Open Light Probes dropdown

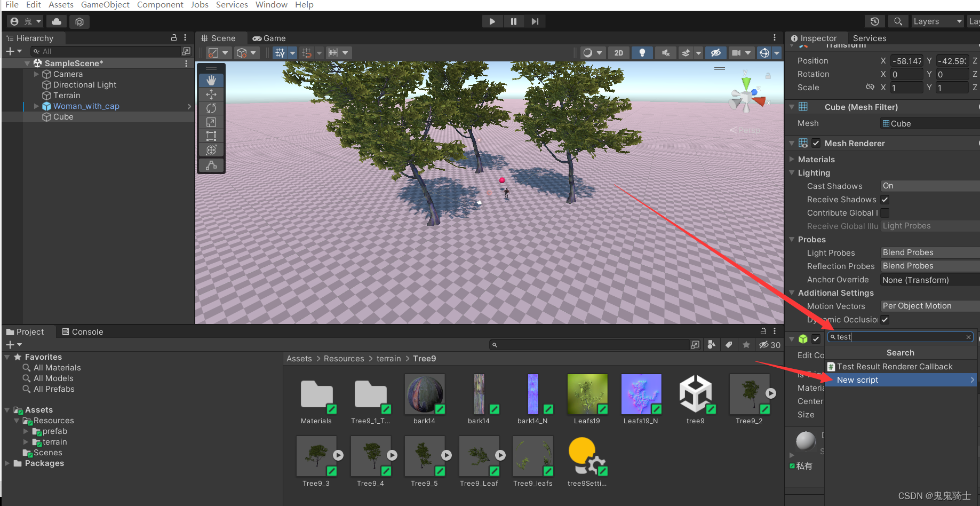coord(930,252)
